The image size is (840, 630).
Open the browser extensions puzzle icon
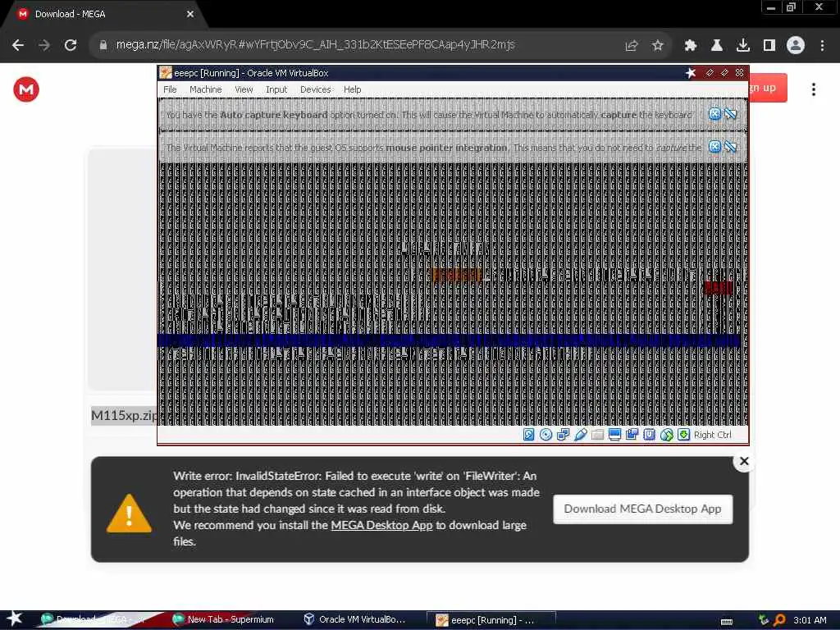[x=691, y=46]
